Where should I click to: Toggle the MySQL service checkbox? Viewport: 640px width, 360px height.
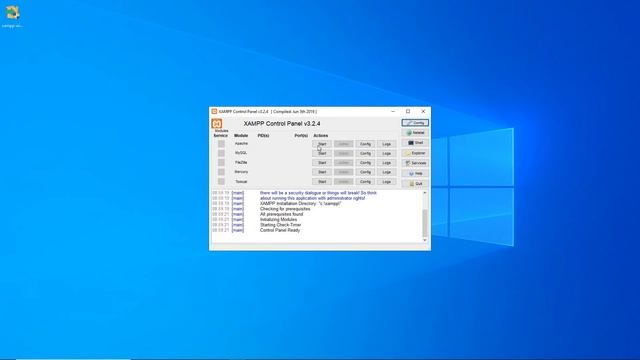tap(221, 153)
